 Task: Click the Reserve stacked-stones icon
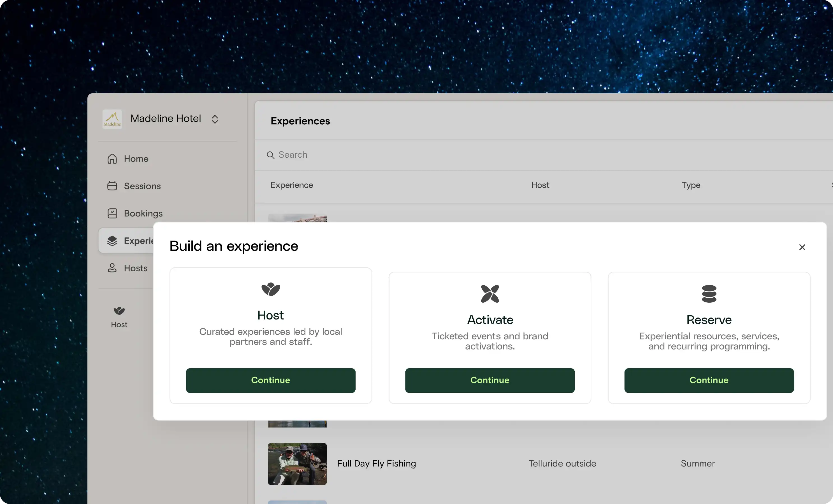(709, 293)
